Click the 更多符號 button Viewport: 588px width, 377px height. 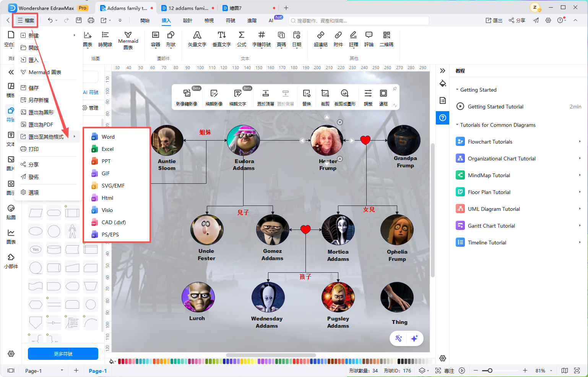point(63,354)
